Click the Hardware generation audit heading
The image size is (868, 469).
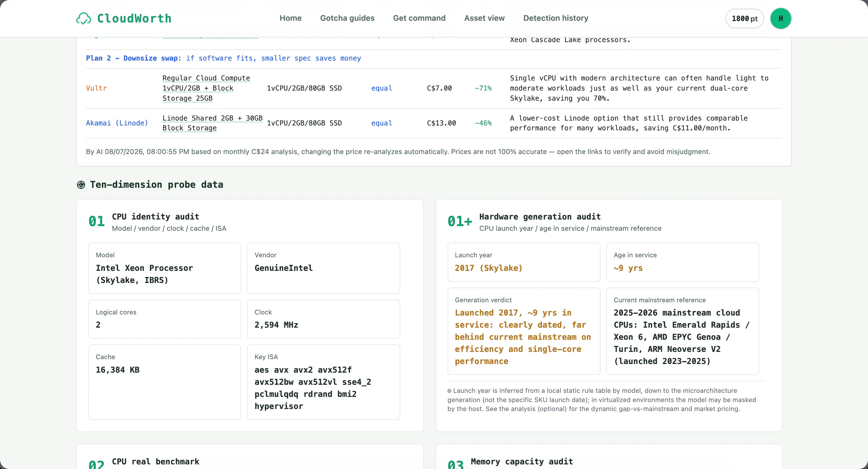540,217
